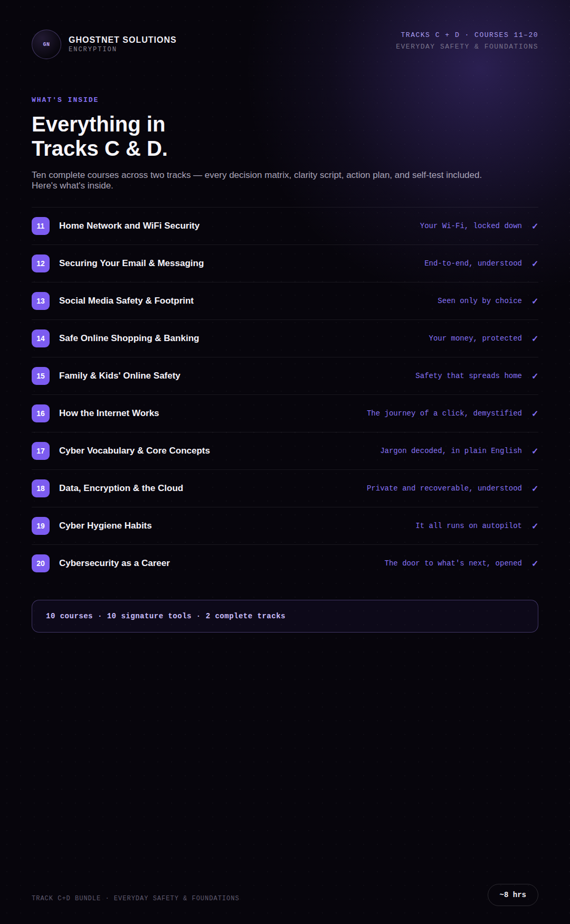Click the number 17 course badge
570x924 pixels.
tap(41, 451)
